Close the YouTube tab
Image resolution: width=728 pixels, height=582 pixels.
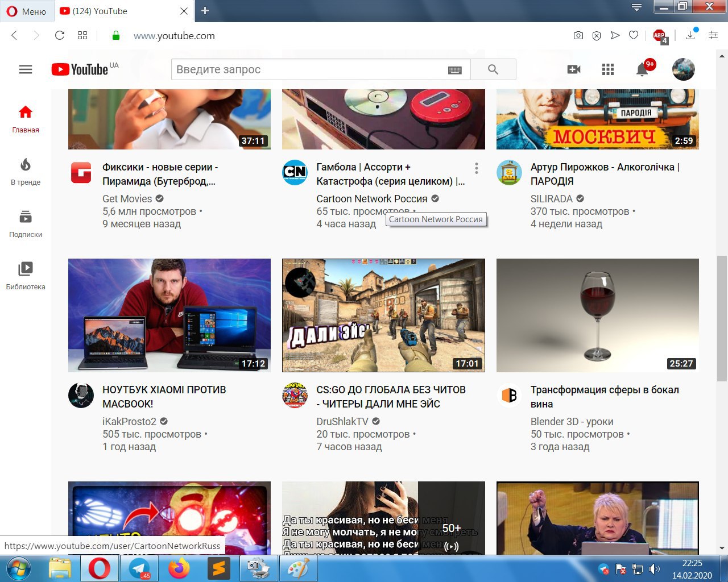(184, 11)
